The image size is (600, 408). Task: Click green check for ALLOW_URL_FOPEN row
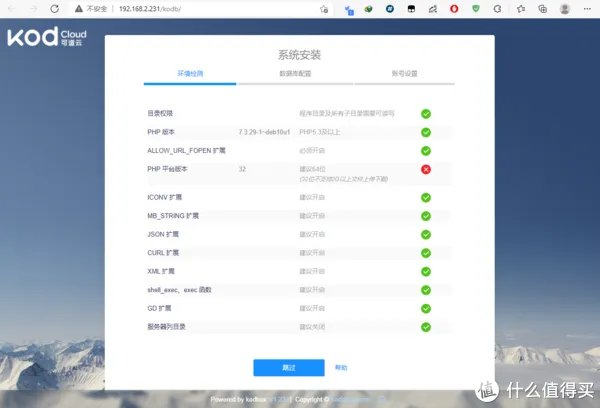click(x=426, y=151)
